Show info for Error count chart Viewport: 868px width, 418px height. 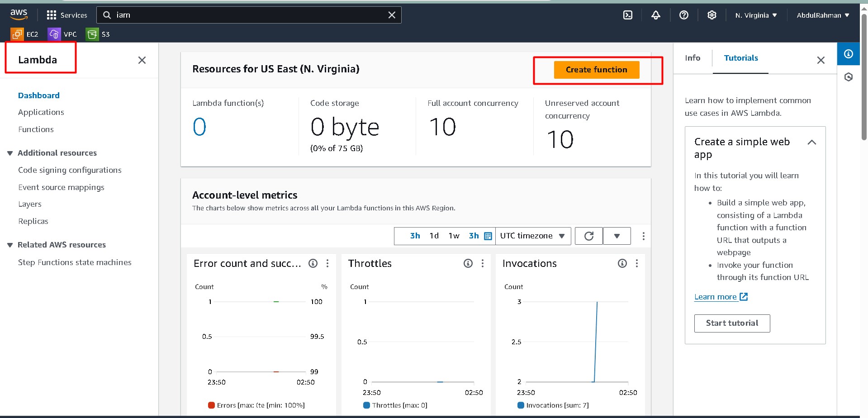coord(313,263)
